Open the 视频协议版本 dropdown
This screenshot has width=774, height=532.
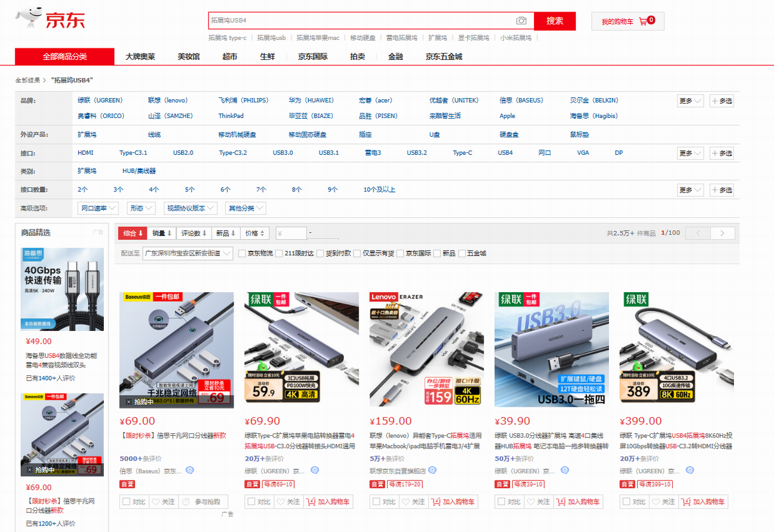(190, 208)
